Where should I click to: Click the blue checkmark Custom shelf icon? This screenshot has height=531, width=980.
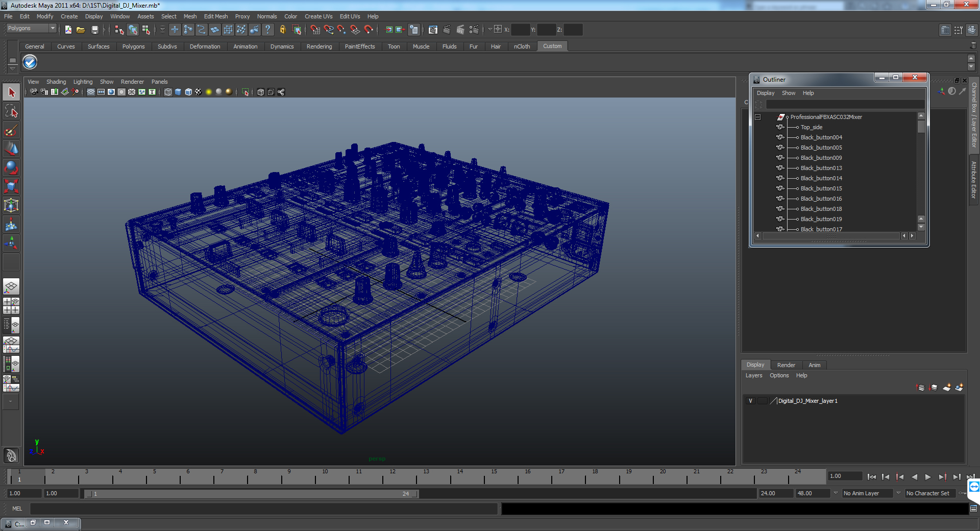(x=30, y=62)
